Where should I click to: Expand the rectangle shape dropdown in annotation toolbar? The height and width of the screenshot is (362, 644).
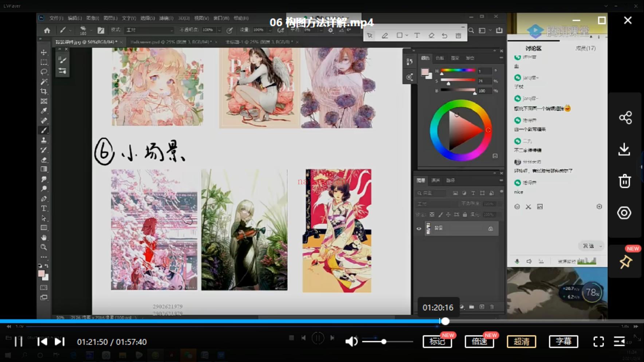tap(407, 35)
